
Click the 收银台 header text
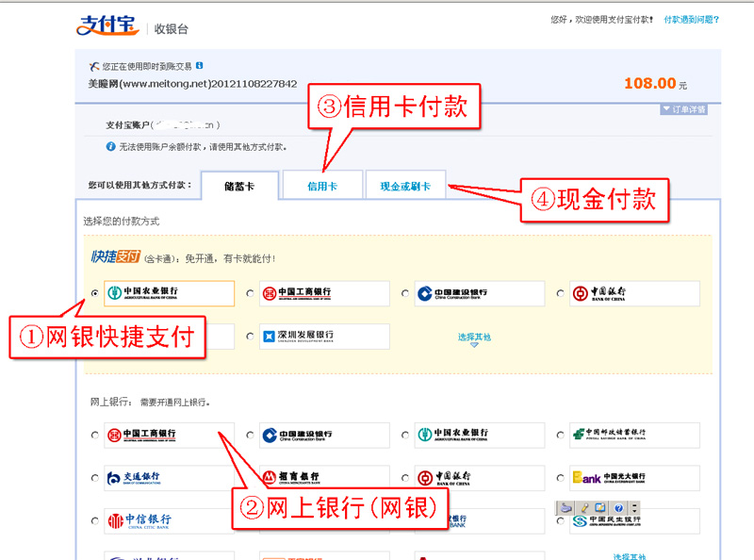[171, 29]
